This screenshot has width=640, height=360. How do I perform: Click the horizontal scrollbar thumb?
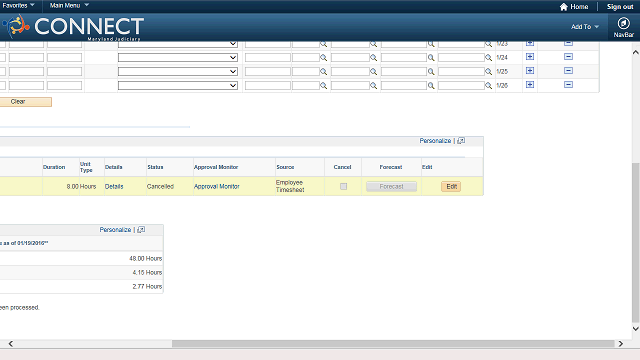tap(393, 344)
